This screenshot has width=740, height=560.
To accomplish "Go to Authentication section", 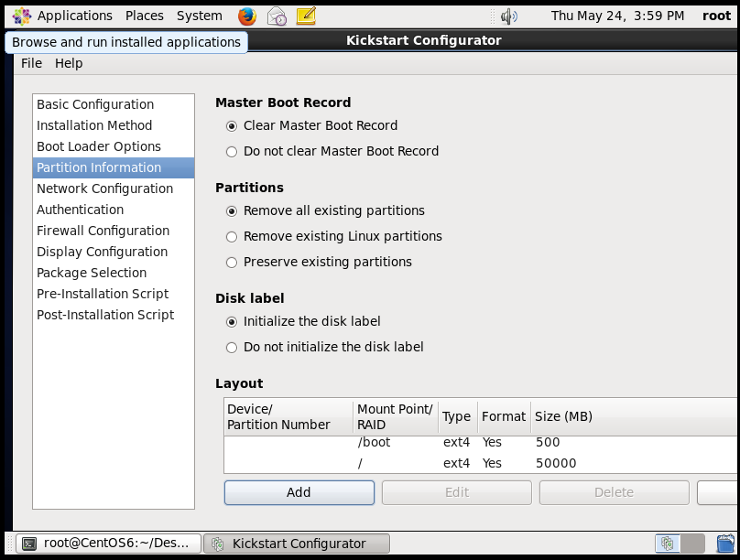I will pyautogui.click(x=114, y=210).
